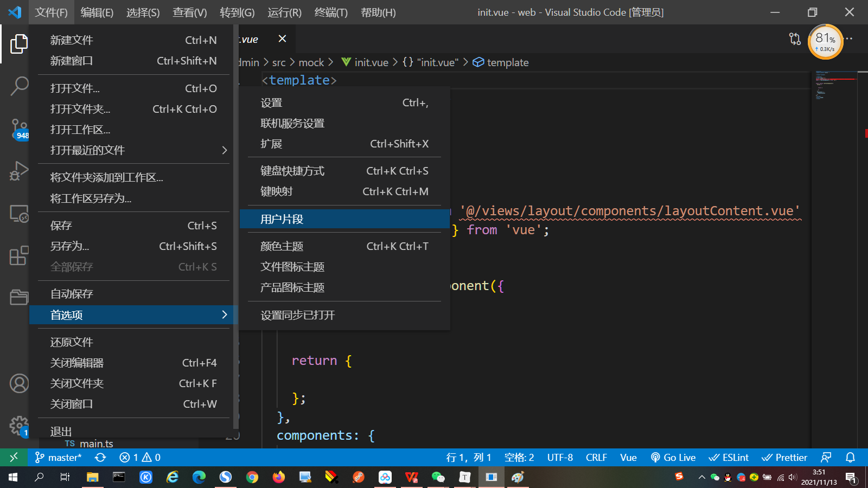The height and width of the screenshot is (488, 868).
Task: Open the Run and Debug view
Action: click(x=18, y=171)
